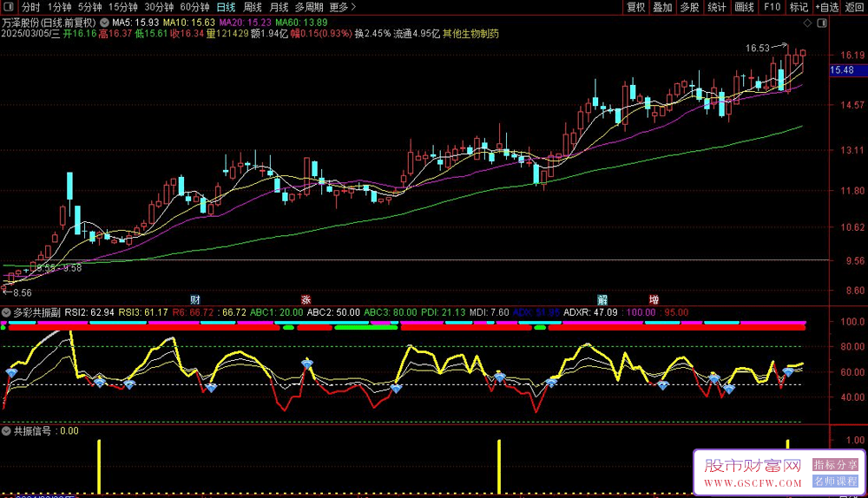Switch to the 周线 weekly tab
This screenshot has height=498, width=868.
[x=253, y=7]
